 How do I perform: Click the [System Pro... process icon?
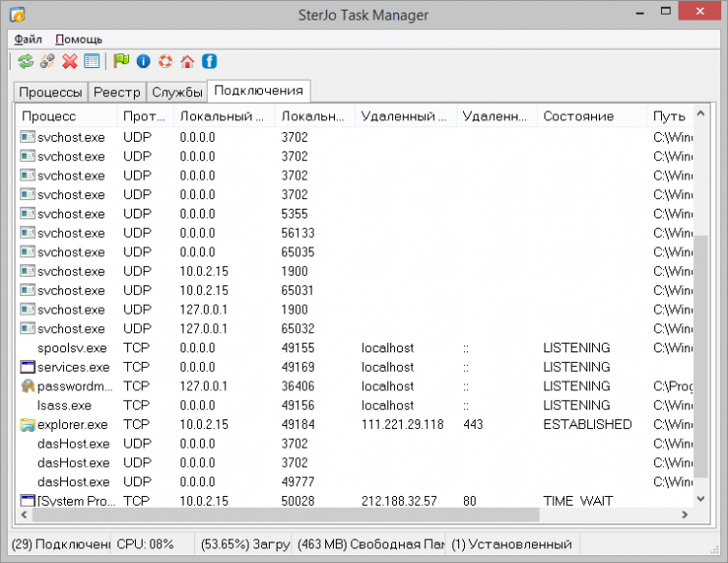28,501
